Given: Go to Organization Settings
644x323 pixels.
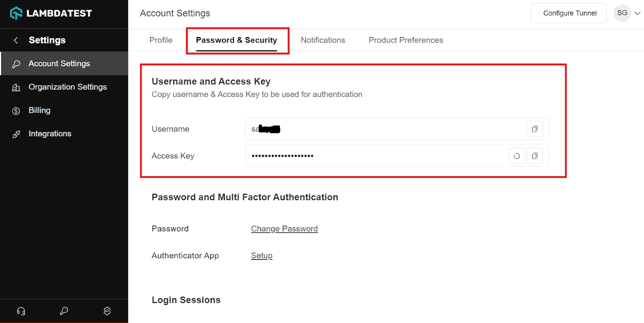Looking at the screenshot, I should pos(68,87).
